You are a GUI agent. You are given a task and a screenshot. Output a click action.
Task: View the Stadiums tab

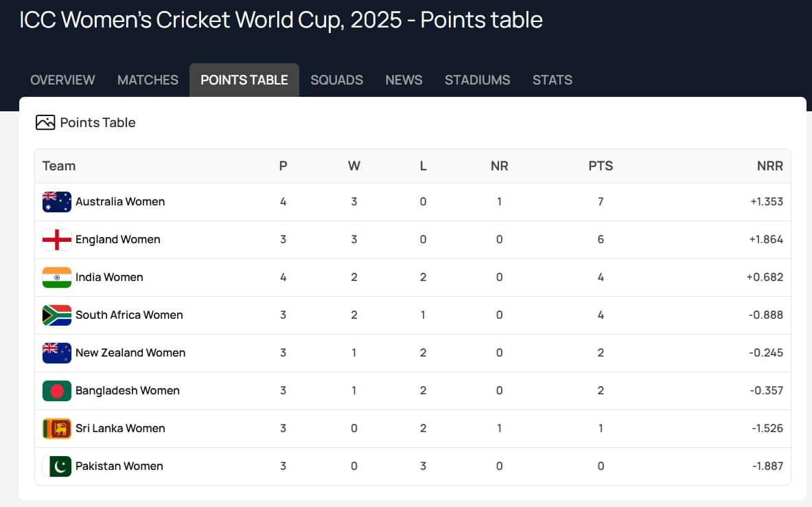[477, 80]
